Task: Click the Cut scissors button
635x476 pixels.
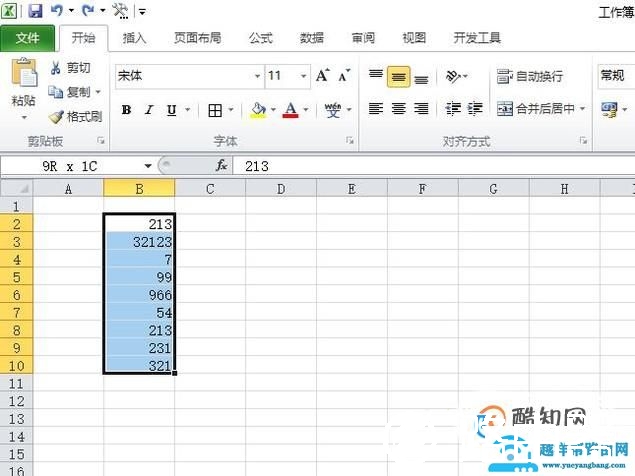Action: [70, 68]
